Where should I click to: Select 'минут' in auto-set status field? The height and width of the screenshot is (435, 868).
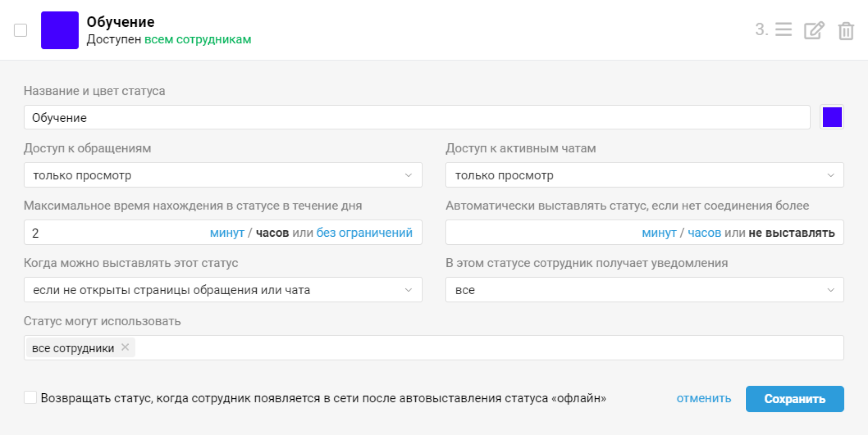659,233
